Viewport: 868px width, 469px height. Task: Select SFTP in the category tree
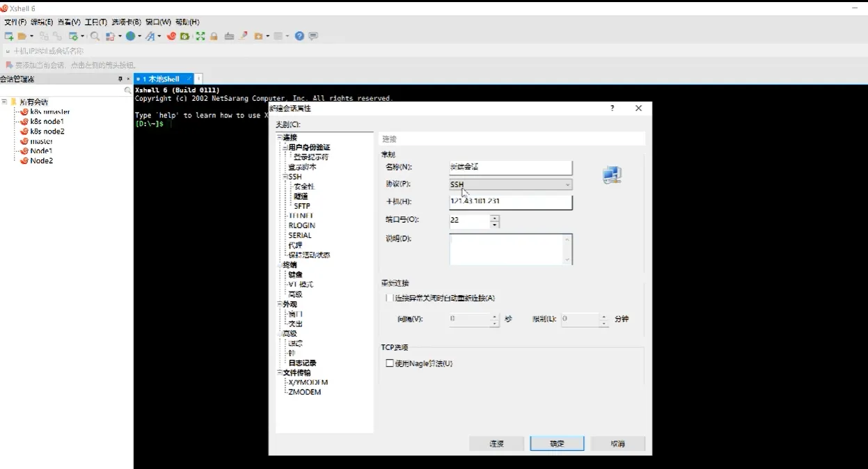[x=302, y=206]
